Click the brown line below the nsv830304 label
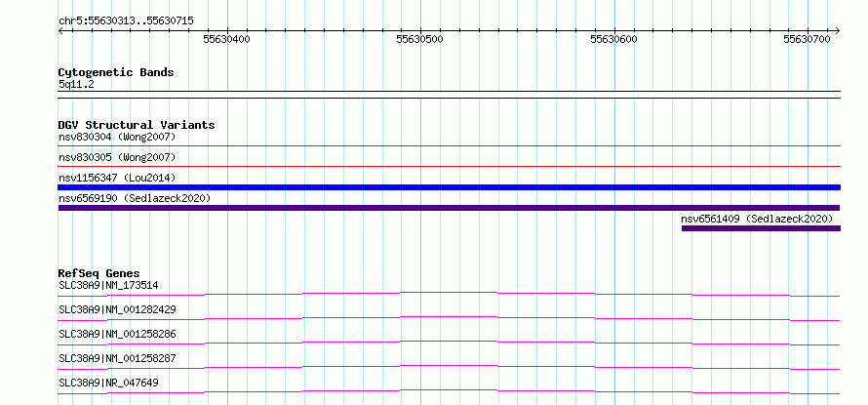Screen dimensions: 868x405 [450, 146]
